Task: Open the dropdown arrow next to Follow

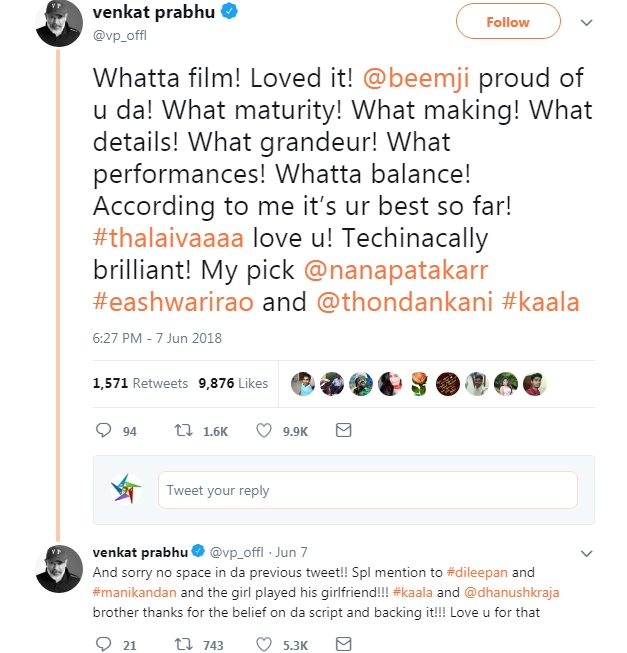Action: coord(586,21)
